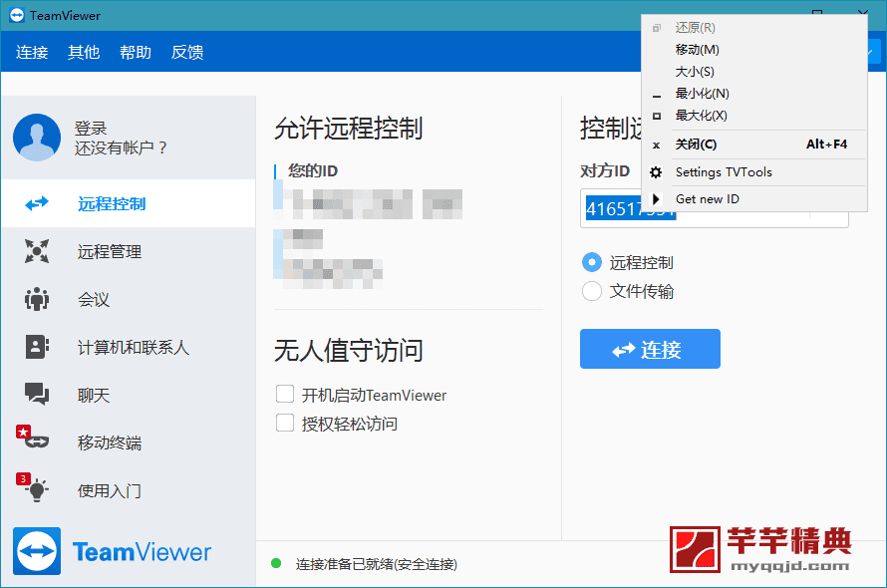Click the partner ID input field
The height and width of the screenshot is (588, 887).
click(x=714, y=209)
